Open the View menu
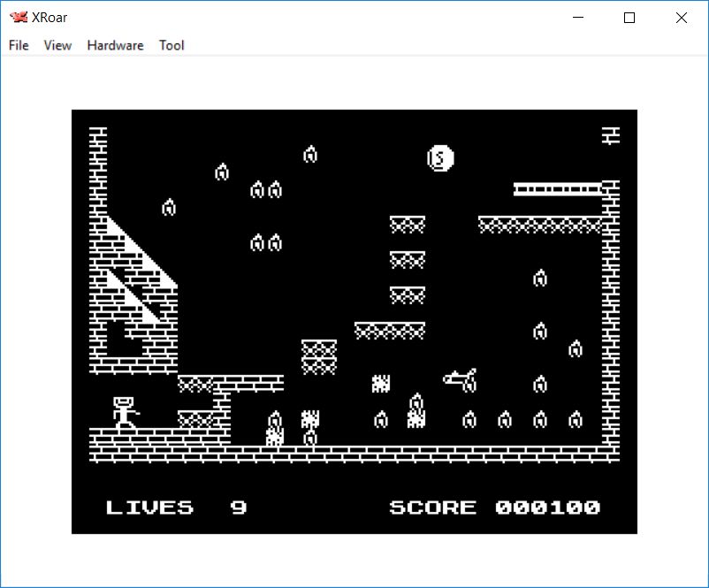 (x=57, y=45)
